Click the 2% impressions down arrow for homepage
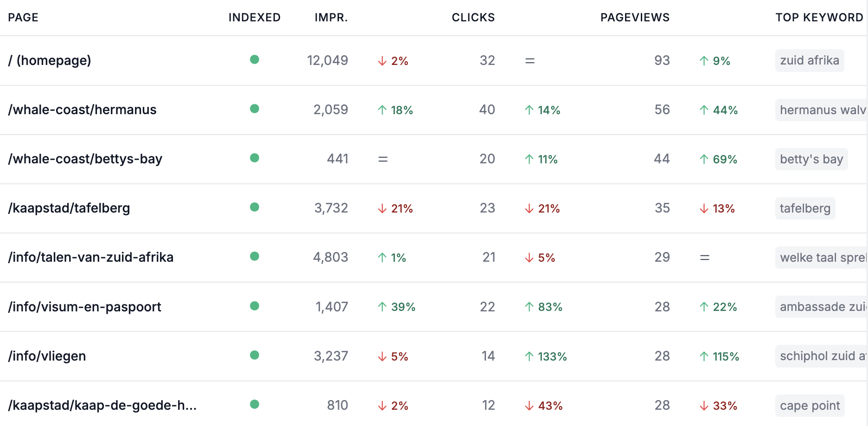The height and width of the screenshot is (426, 868). pyautogui.click(x=382, y=61)
